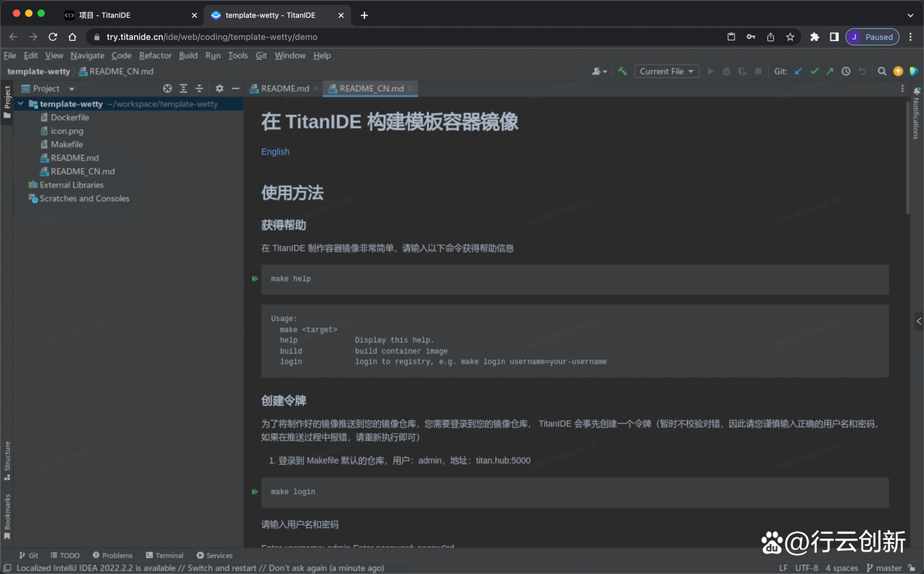This screenshot has height=574, width=924.
Task: Expand the right side panel arrow
Action: (x=919, y=321)
